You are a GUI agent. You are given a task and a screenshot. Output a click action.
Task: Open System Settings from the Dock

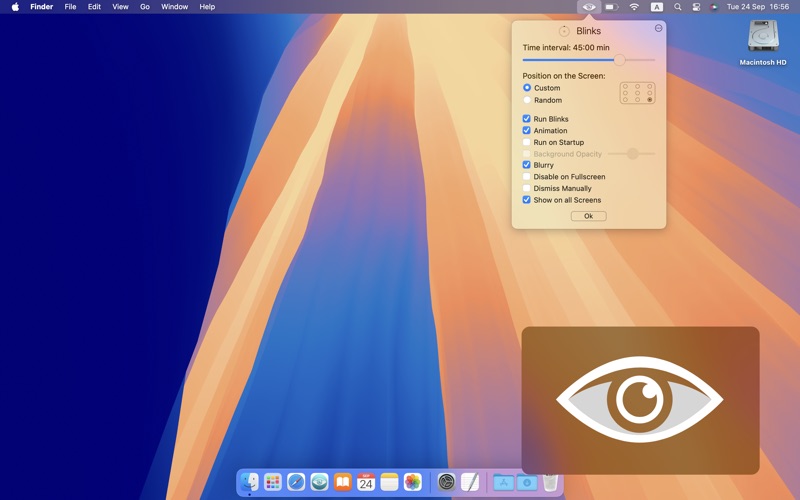pyautogui.click(x=446, y=482)
